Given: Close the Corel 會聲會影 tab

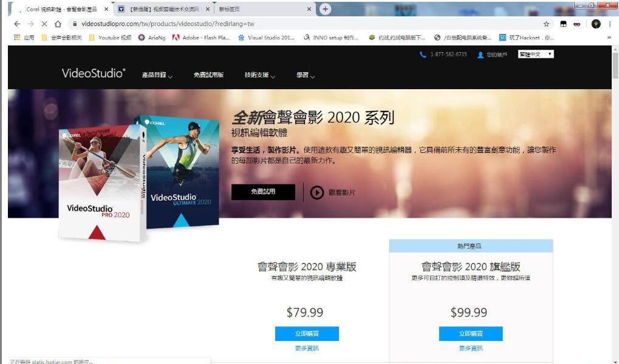Looking at the screenshot, I should pos(106,9).
